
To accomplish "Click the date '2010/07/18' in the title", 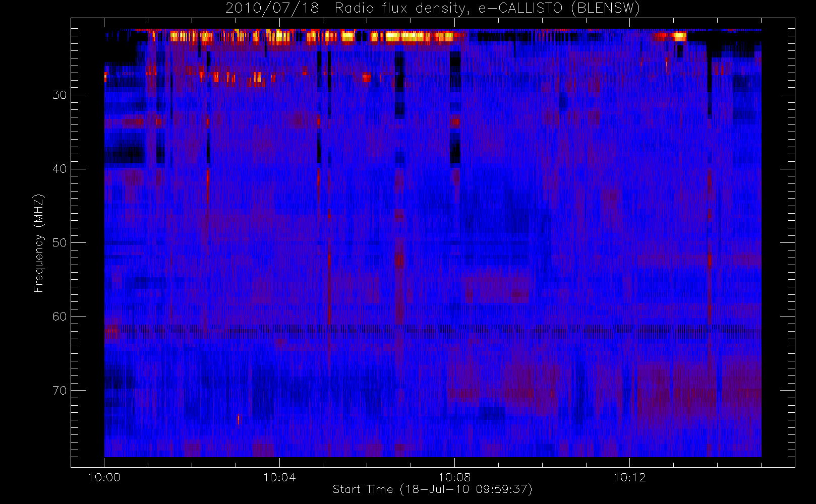I will click(272, 8).
